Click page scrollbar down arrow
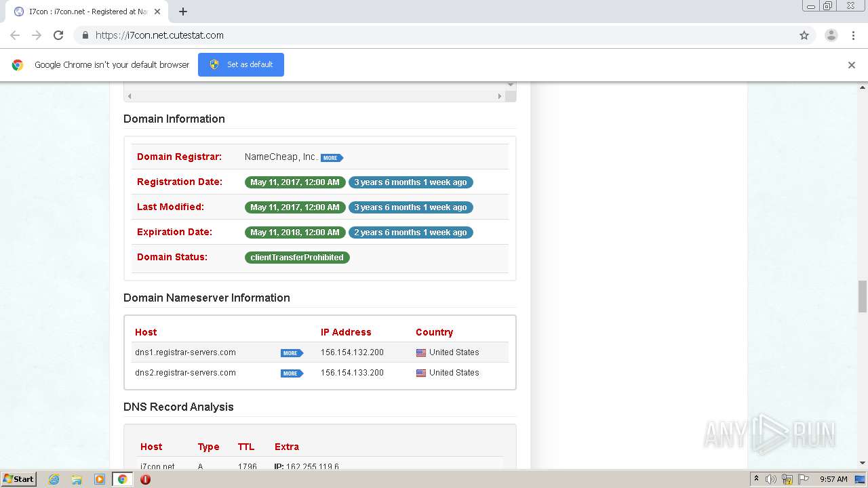This screenshot has width=868, height=488. click(x=863, y=464)
